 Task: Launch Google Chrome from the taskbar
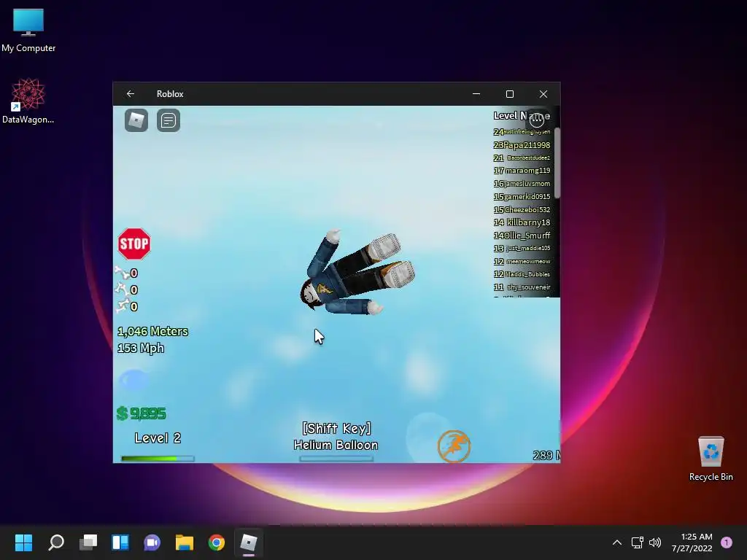[216, 542]
